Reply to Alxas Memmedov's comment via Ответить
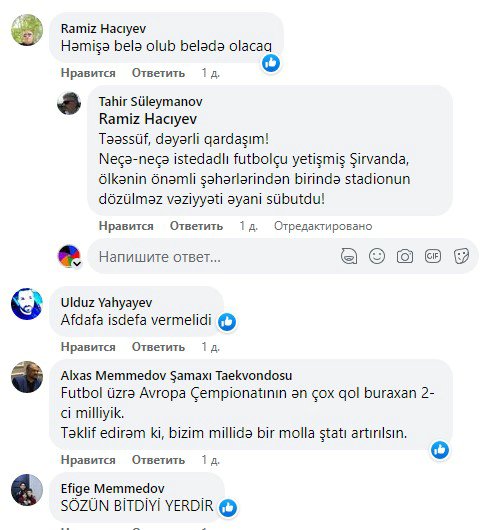Viewport: 489px width, 530px height. pyautogui.click(x=158, y=460)
